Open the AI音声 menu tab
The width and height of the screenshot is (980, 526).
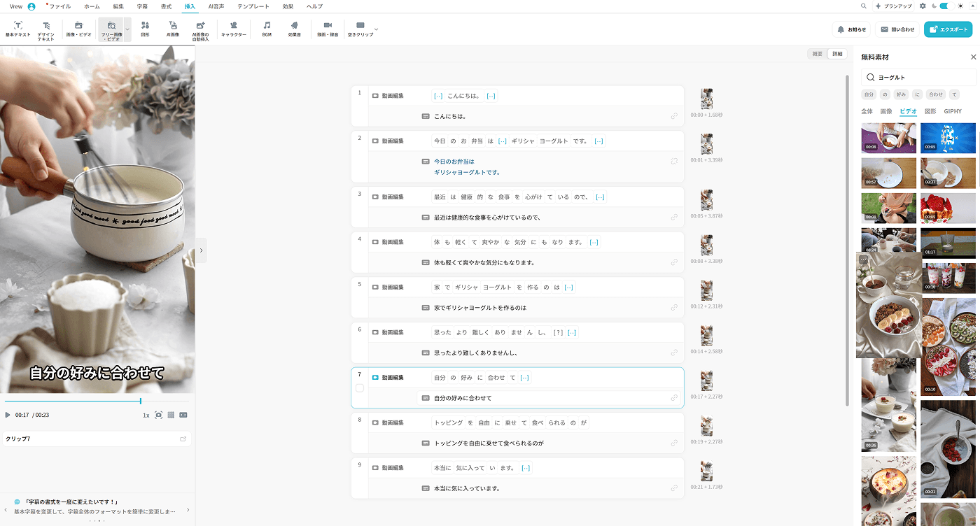click(x=216, y=6)
